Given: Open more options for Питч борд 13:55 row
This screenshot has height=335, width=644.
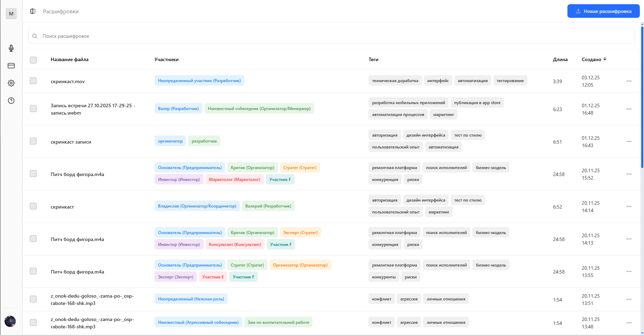Looking at the screenshot, I should tap(629, 271).
